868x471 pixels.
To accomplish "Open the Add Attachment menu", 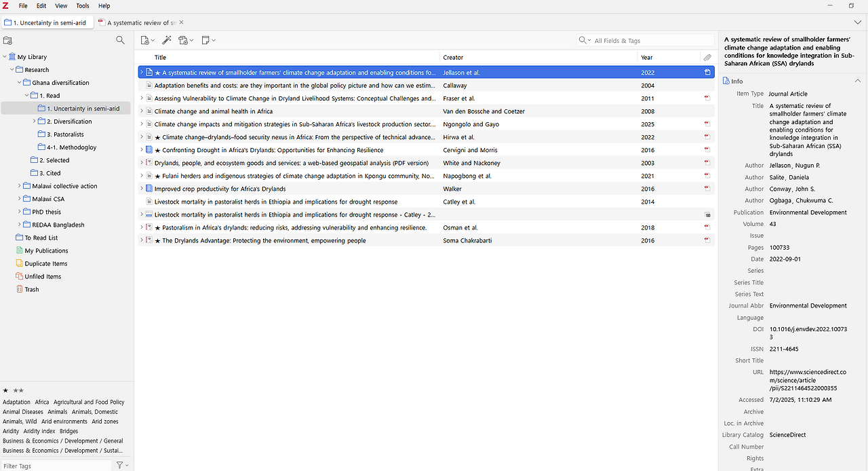I will click(186, 41).
